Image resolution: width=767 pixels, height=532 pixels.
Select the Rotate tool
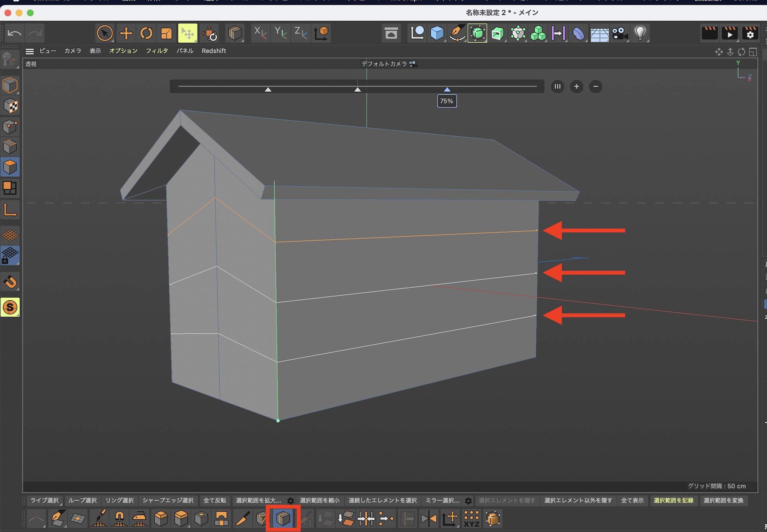146,33
